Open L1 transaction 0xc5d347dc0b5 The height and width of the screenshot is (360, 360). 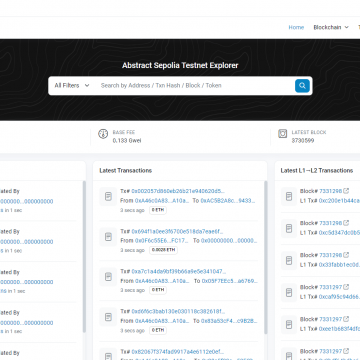coord(339,233)
